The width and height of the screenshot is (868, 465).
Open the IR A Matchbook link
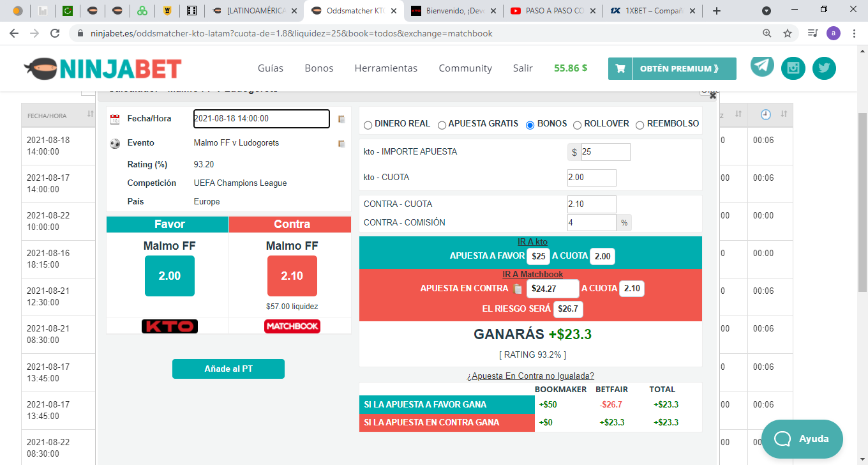533,274
